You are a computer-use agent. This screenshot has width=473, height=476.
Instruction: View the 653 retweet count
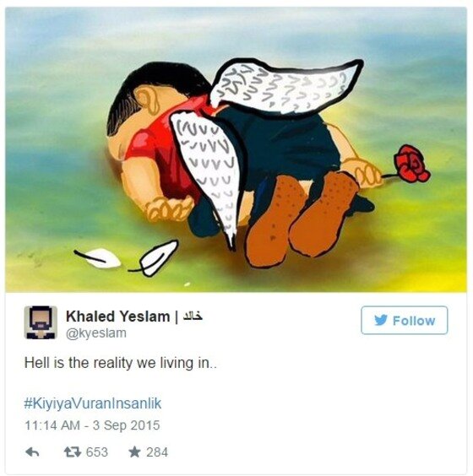pos(97,452)
